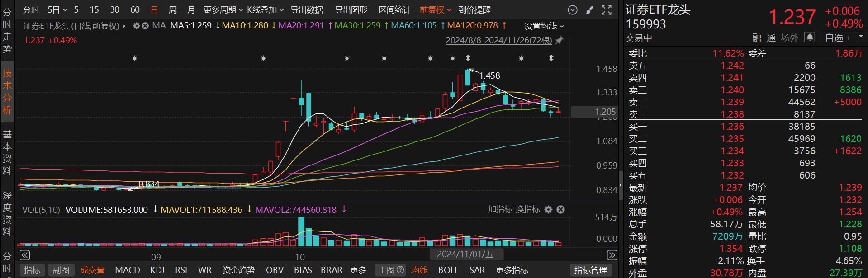The height and width of the screenshot is (278, 868).
Task: Add to watchlist with 自选 + button
Action: point(838,38)
